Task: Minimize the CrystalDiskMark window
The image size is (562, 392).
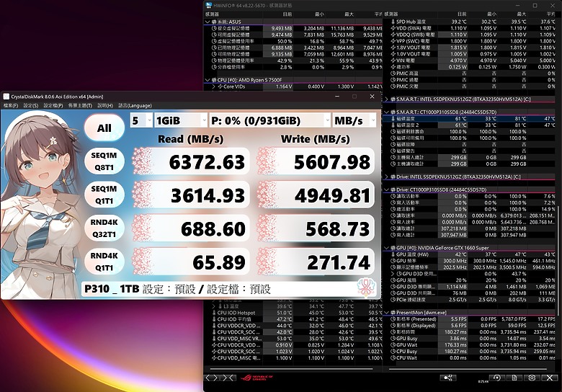Action: pos(337,97)
